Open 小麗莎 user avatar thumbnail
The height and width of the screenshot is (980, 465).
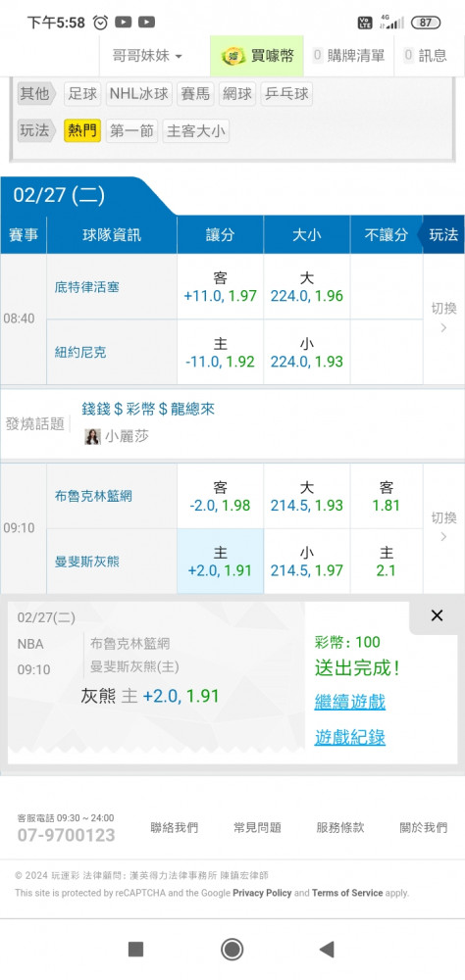(92, 436)
